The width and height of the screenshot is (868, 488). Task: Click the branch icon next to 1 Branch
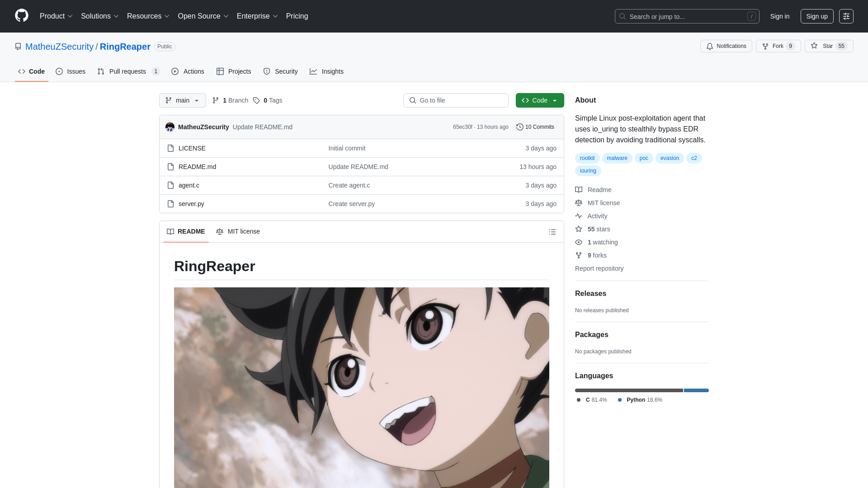(216, 100)
